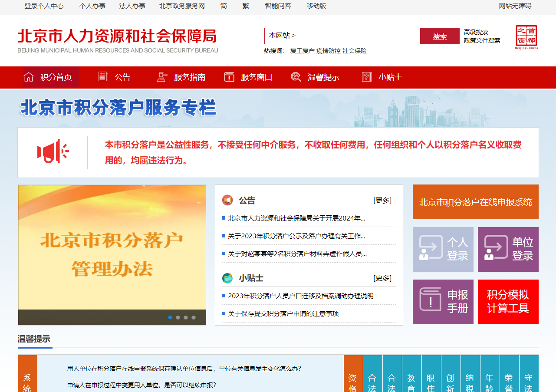The image size is (556, 392).
Task: Open 移动版 in top bar
Action: 316,6
